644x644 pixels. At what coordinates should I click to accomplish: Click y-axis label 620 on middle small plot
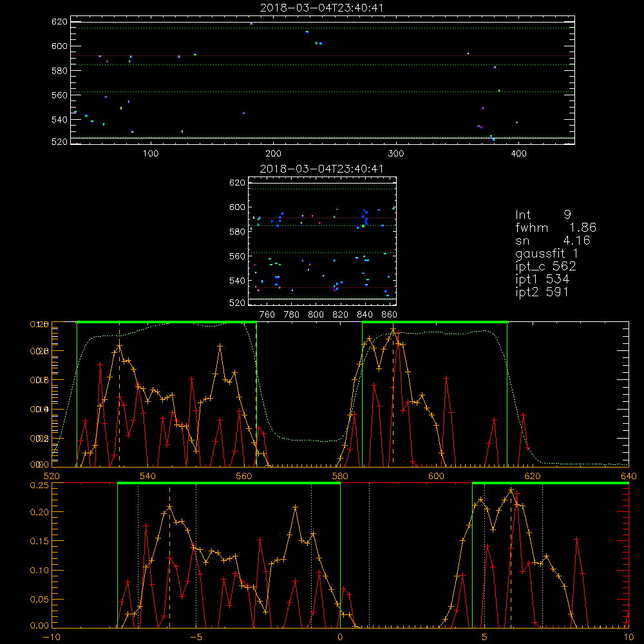(x=238, y=183)
